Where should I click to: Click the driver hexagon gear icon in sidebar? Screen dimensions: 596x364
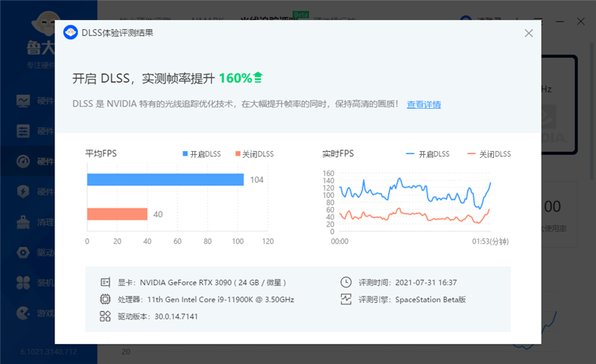pyautogui.click(x=23, y=252)
